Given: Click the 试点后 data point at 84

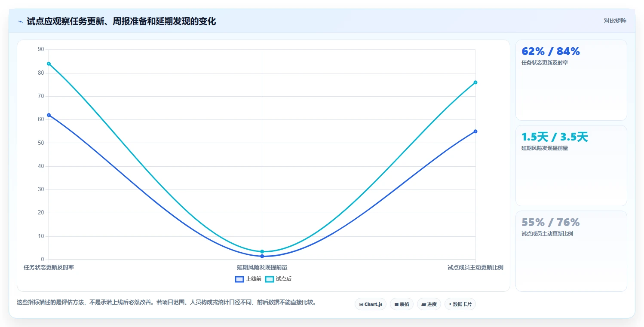Looking at the screenshot, I should (49, 64).
